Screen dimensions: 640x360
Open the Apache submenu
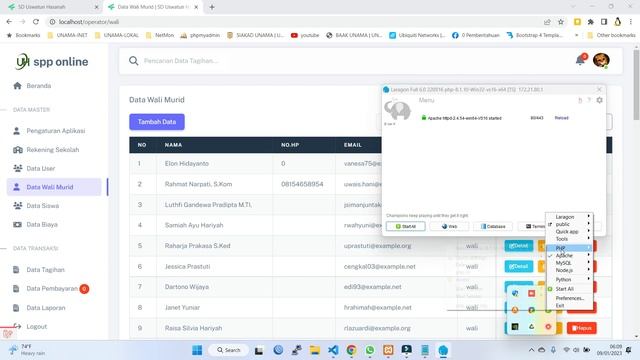[x=570, y=255]
